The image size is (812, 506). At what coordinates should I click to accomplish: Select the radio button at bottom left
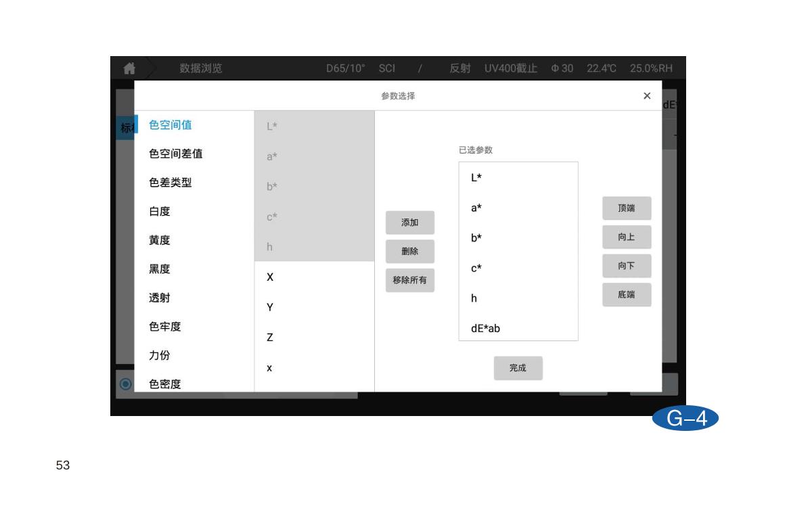click(125, 384)
